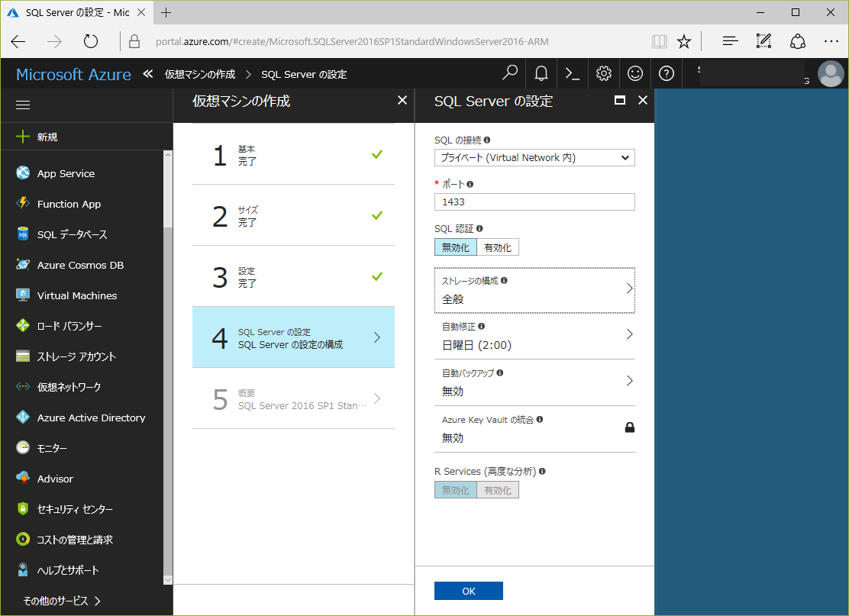Screen dimensions: 849x616
Task: Open step 5 概要
Action: pyautogui.click(x=293, y=399)
